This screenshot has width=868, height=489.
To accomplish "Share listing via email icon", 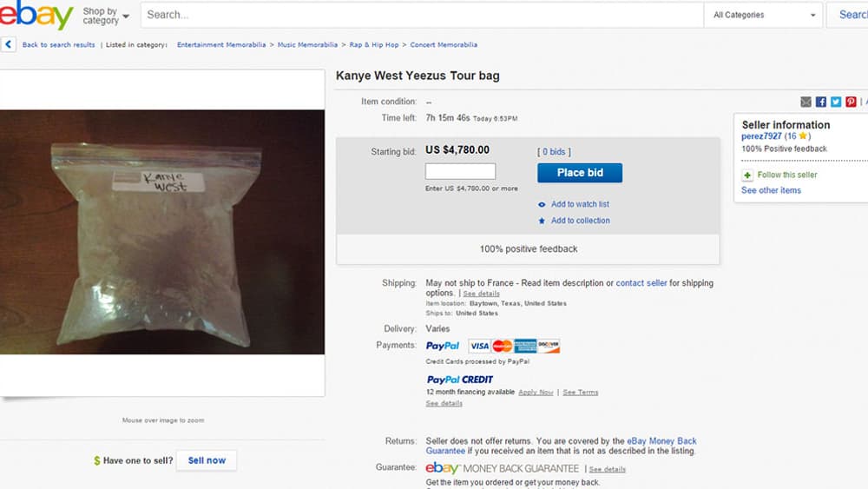I will [806, 102].
